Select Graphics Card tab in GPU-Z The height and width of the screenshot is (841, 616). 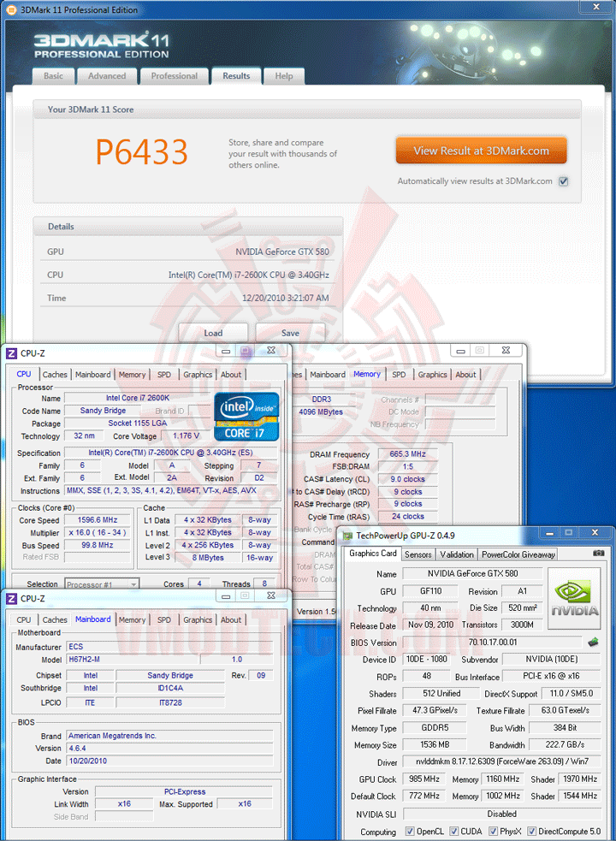tap(373, 554)
